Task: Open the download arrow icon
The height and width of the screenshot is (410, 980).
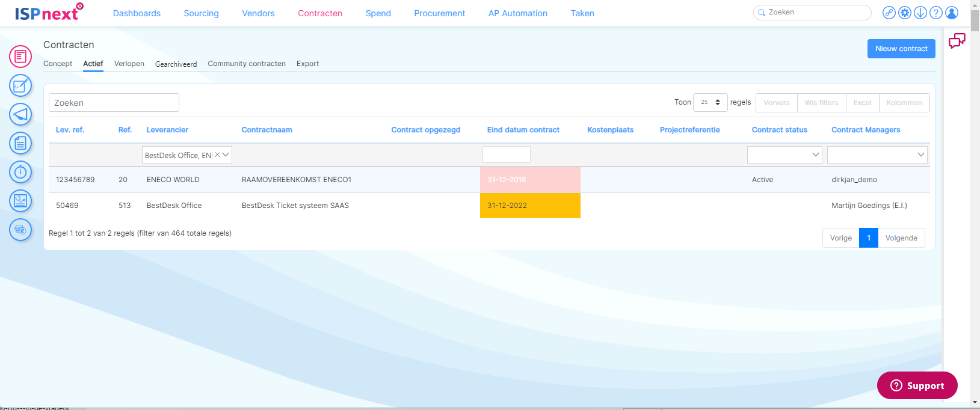Action: click(x=920, y=13)
